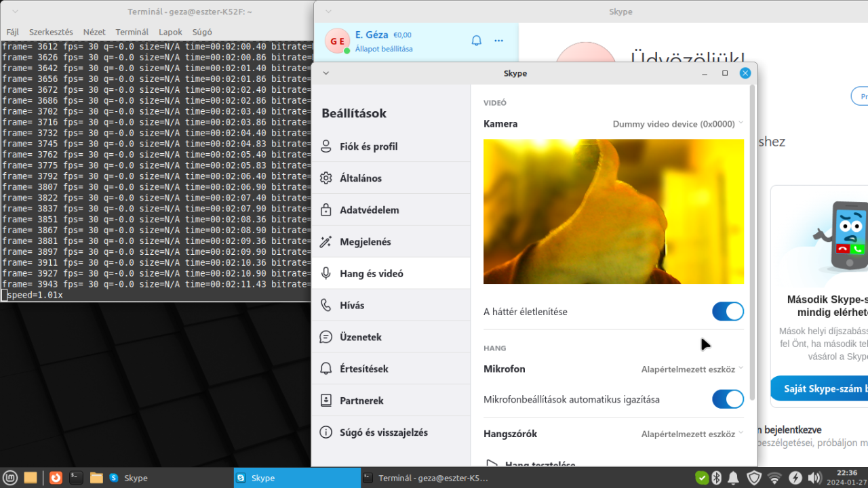
Task: Disable the A háttér életlenítése switch
Action: pos(728,312)
